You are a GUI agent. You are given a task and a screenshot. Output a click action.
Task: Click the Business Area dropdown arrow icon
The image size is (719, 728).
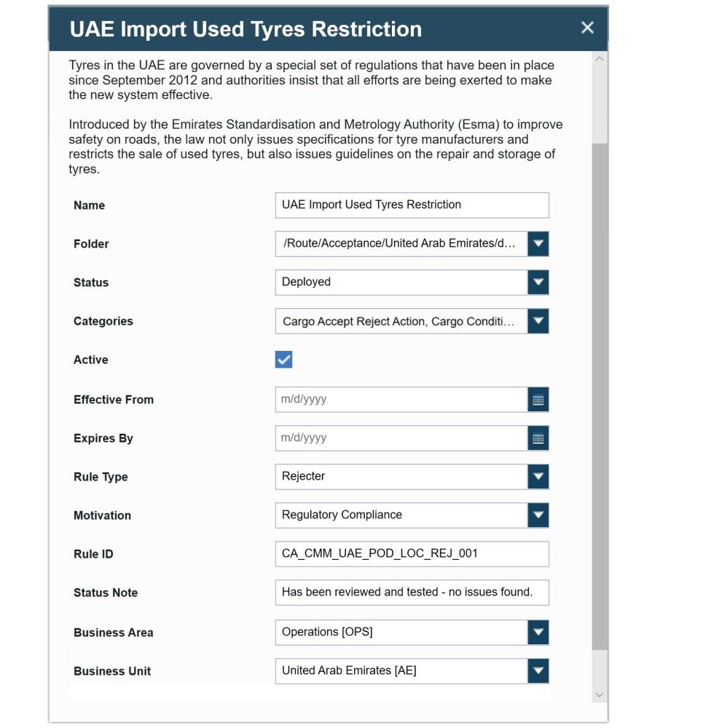[x=538, y=632]
